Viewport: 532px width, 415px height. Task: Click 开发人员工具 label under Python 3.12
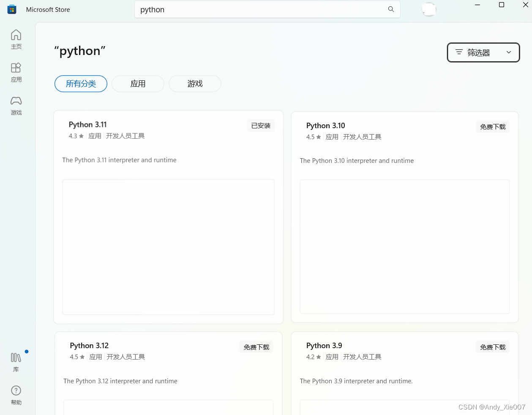(x=126, y=357)
